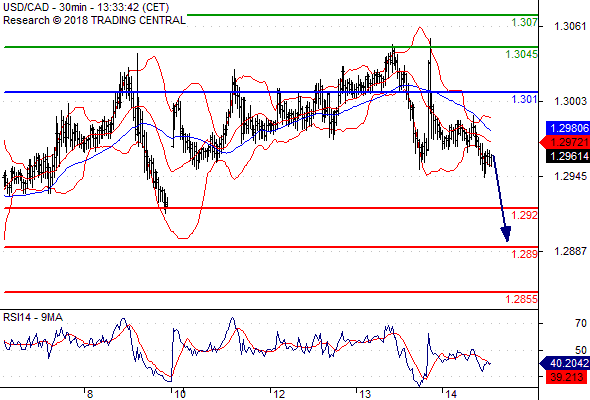Viewport: 590px width, 400px height.
Task: Click the dark blue downward arrow head
Action: (x=506, y=234)
